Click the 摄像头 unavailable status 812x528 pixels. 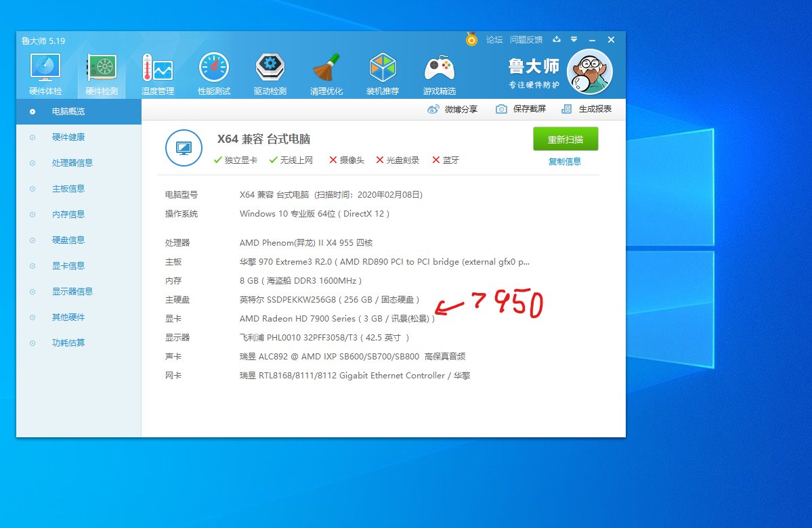coord(347,160)
